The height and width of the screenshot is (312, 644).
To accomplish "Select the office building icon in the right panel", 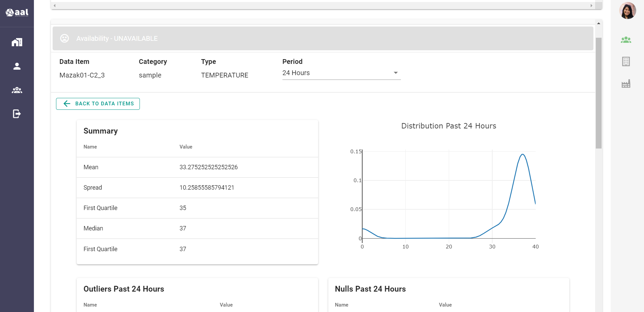I will point(626,62).
